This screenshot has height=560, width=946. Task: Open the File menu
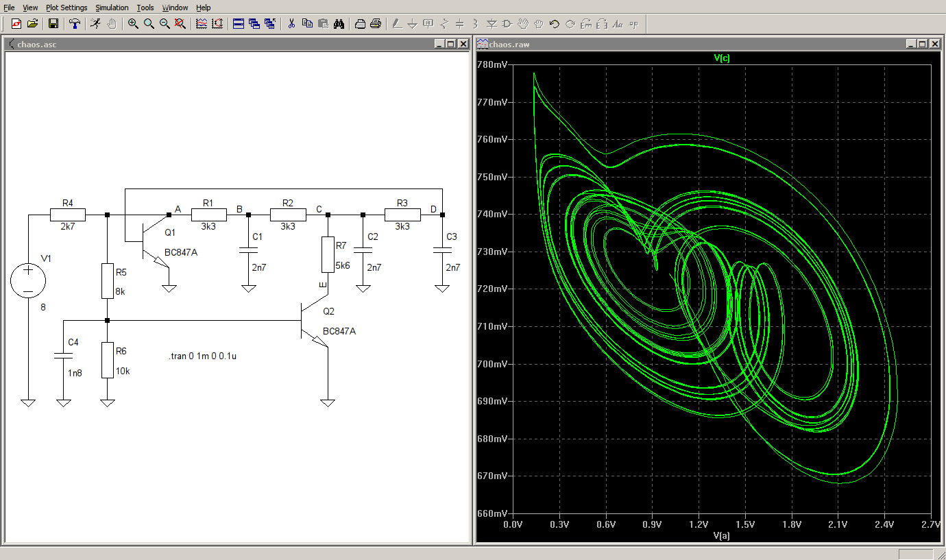tap(10, 8)
